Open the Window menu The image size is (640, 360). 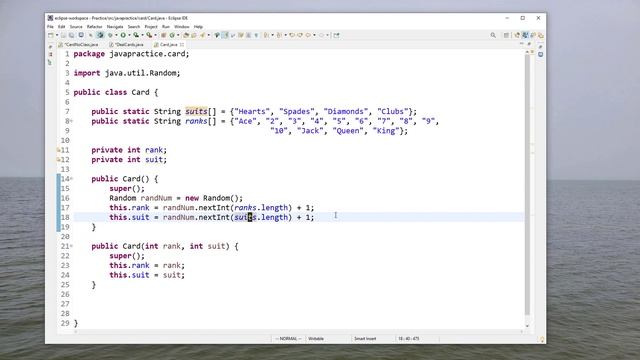[182, 27]
